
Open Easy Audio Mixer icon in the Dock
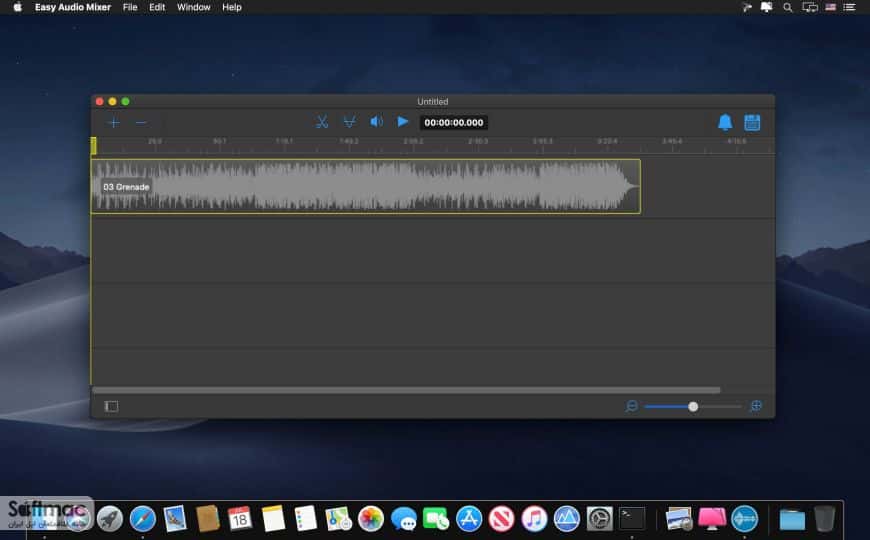click(744, 519)
